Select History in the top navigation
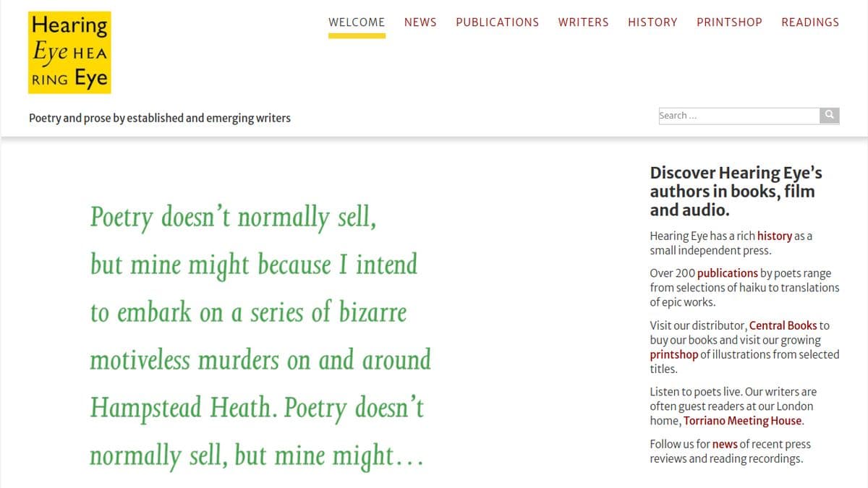868x488 pixels. (652, 22)
